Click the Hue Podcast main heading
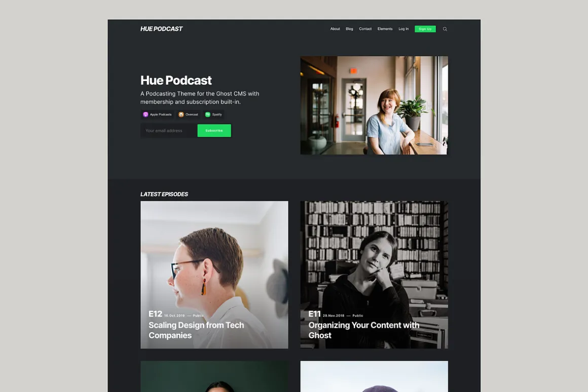 pyautogui.click(x=176, y=80)
